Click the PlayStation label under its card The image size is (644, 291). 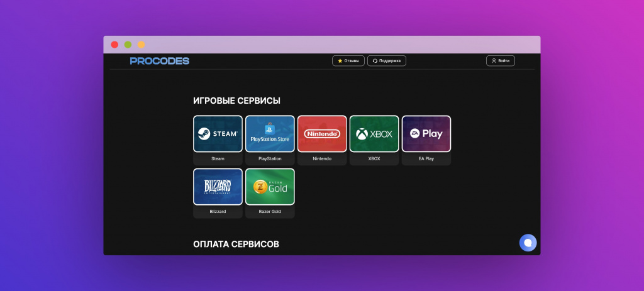click(270, 158)
